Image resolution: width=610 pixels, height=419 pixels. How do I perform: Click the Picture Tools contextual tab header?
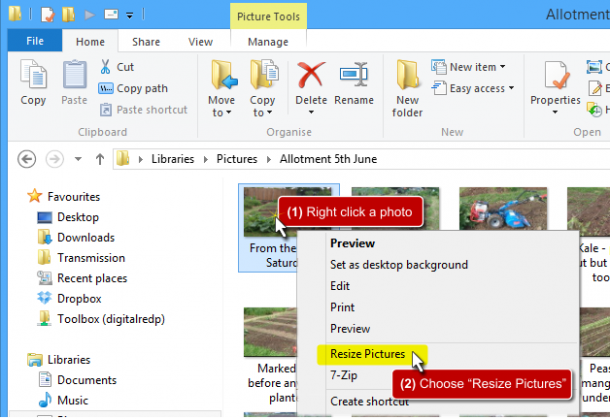pyautogui.click(x=268, y=16)
